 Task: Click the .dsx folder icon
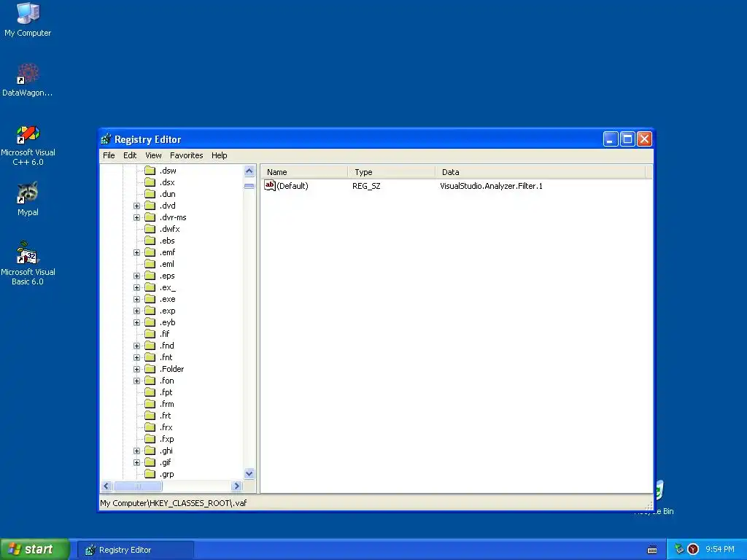(150, 182)
